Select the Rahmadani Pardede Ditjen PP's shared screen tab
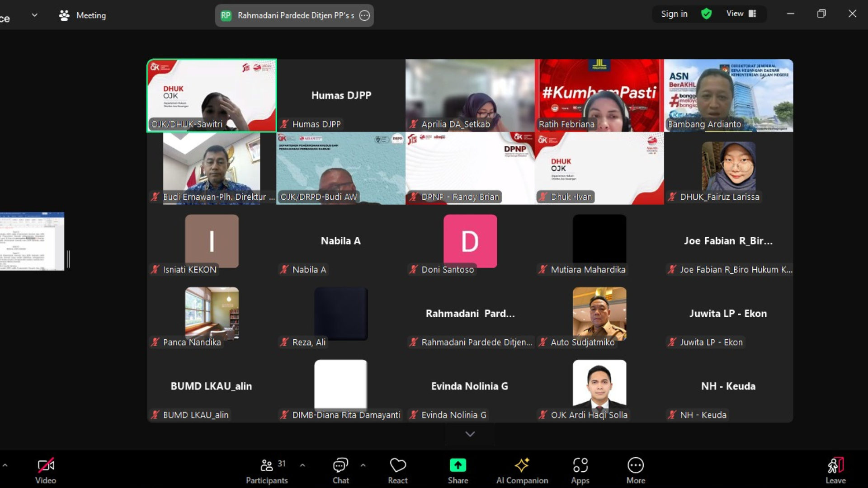This screenshot has height=488, width=868. [x=294, y=15]
